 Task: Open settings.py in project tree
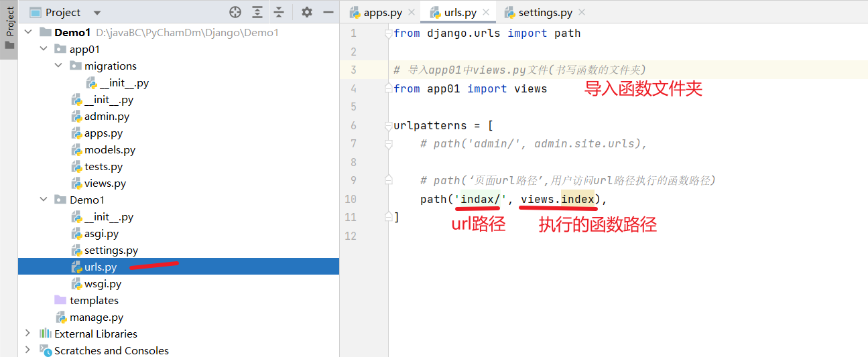pyautogui.click(x=111, y=251)
